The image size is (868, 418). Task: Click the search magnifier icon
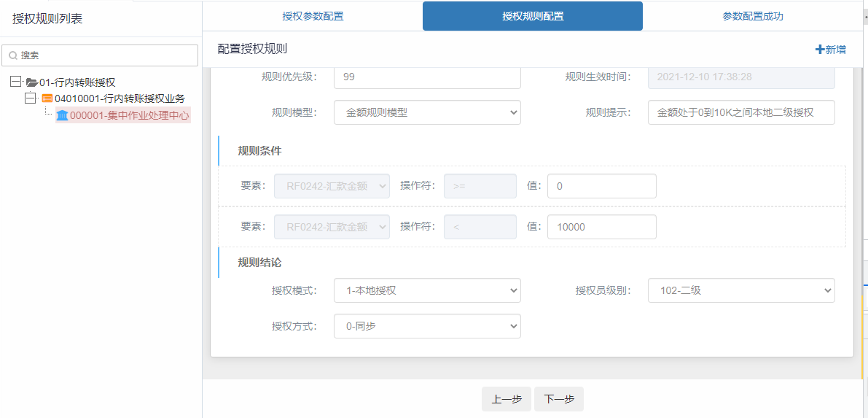click(x=13, y=55)
